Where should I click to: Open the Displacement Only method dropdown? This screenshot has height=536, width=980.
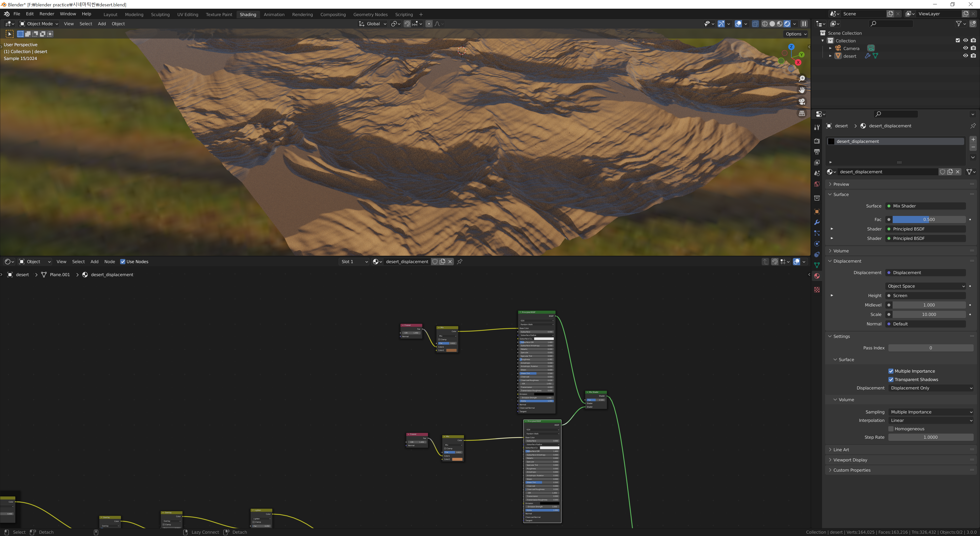pyautogui.click(x=931, y=388)
